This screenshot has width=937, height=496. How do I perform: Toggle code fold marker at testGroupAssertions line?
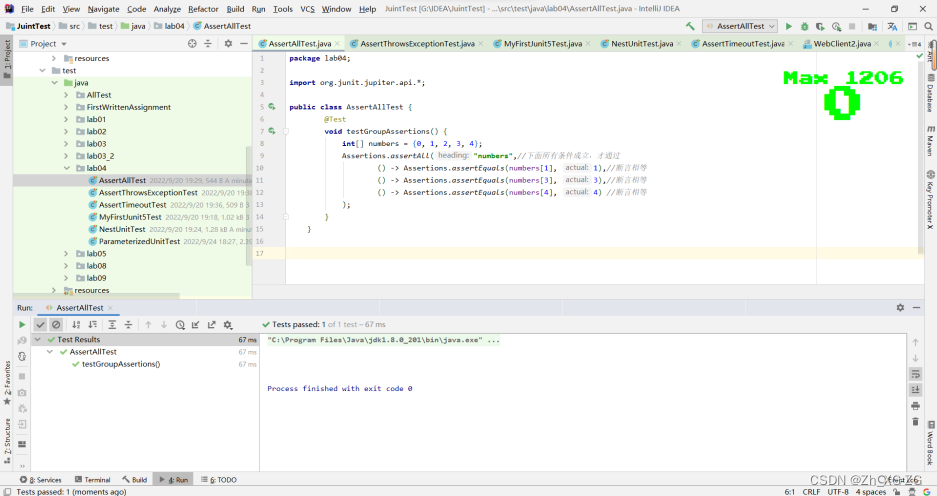coord(286,131)
